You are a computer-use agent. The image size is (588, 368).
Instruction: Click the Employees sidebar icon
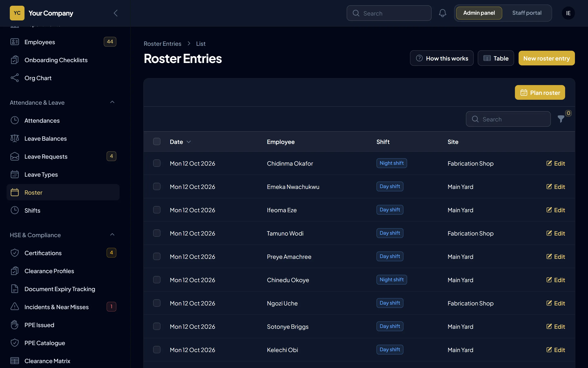coord(14,42)
